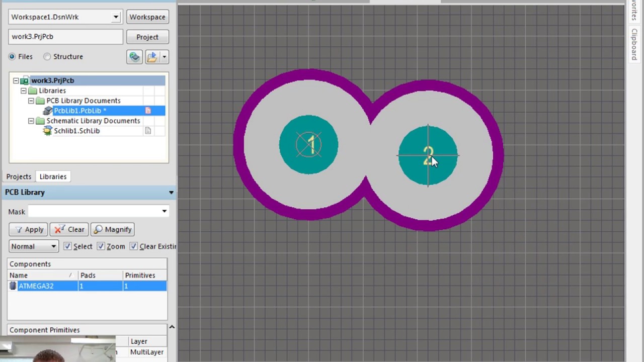Select pad 1 in the footprint editor
This screenshot has width=644, height=362.
click(309, 145)
